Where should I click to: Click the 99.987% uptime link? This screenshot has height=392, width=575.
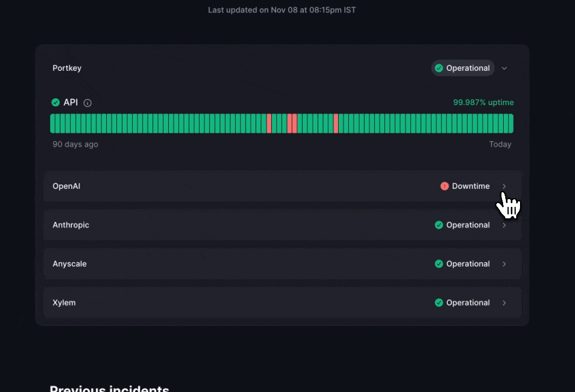pyautogui.click(x=484, y=102)
